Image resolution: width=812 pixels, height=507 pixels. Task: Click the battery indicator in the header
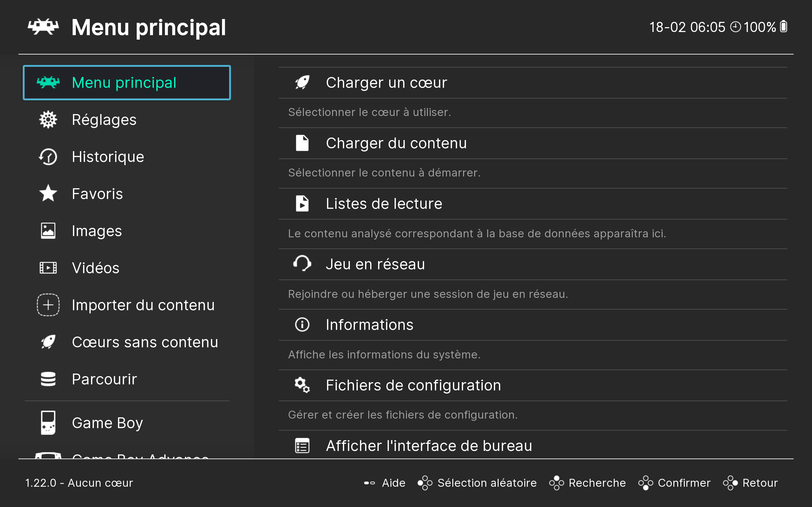click(x=783, y=27)
